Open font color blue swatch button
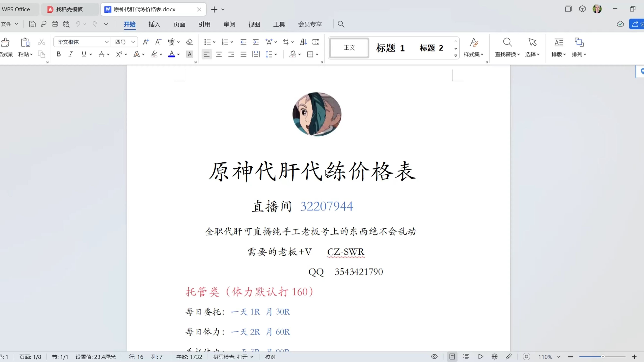Viewport: 644px width, 362px height. coord(172,54)
